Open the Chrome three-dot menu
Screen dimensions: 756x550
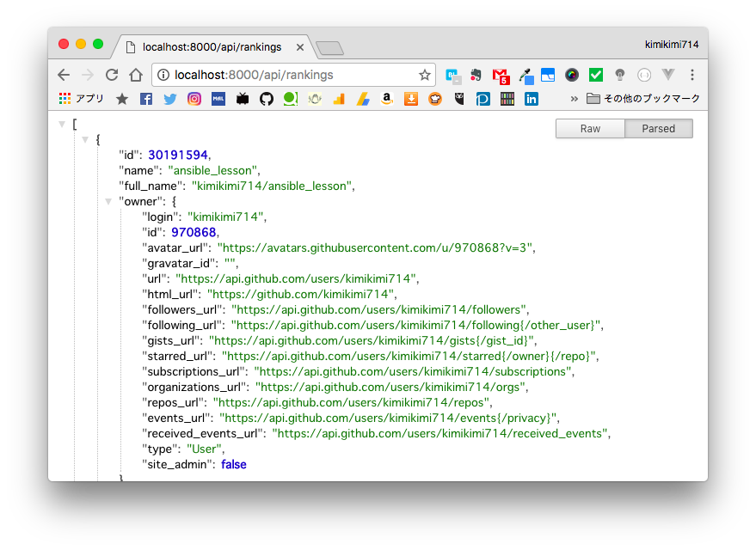[692, 75]
